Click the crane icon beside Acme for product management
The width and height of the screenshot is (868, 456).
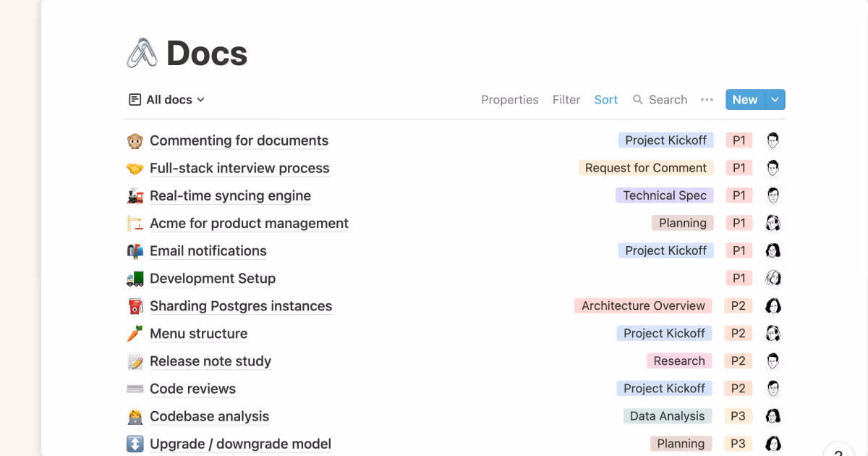tap(135, 223)
